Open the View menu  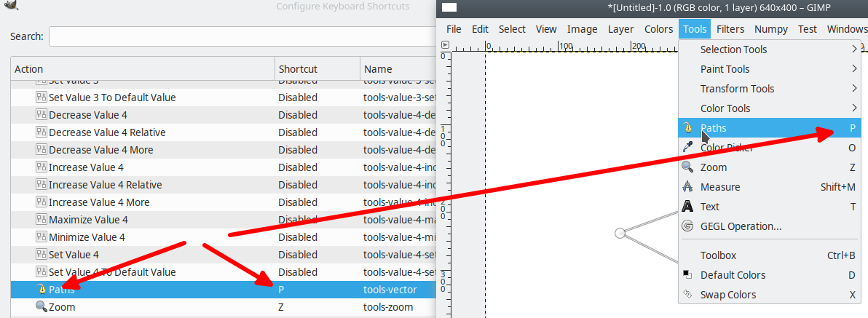click(x=546, y=29)
